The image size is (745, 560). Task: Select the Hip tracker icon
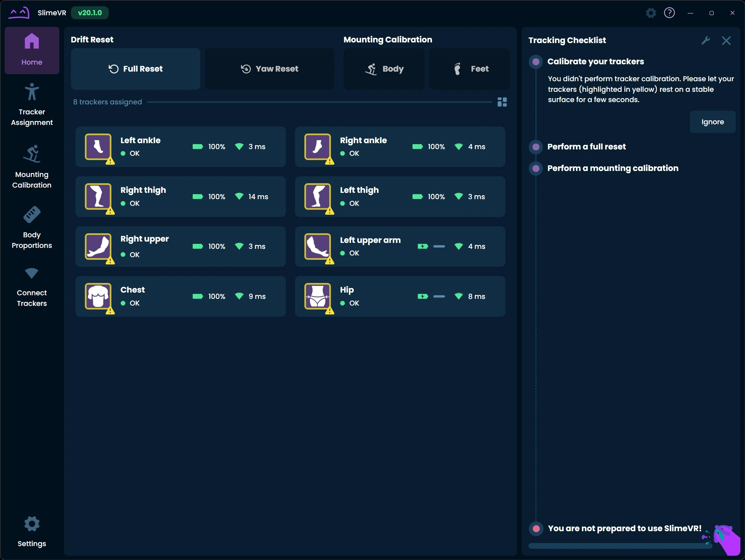[318, 296]
